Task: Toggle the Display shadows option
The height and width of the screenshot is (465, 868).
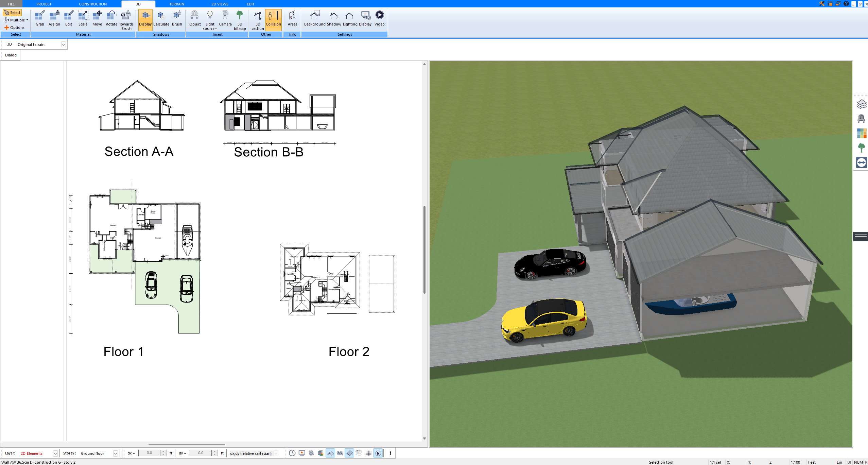Action: [145, 19]
